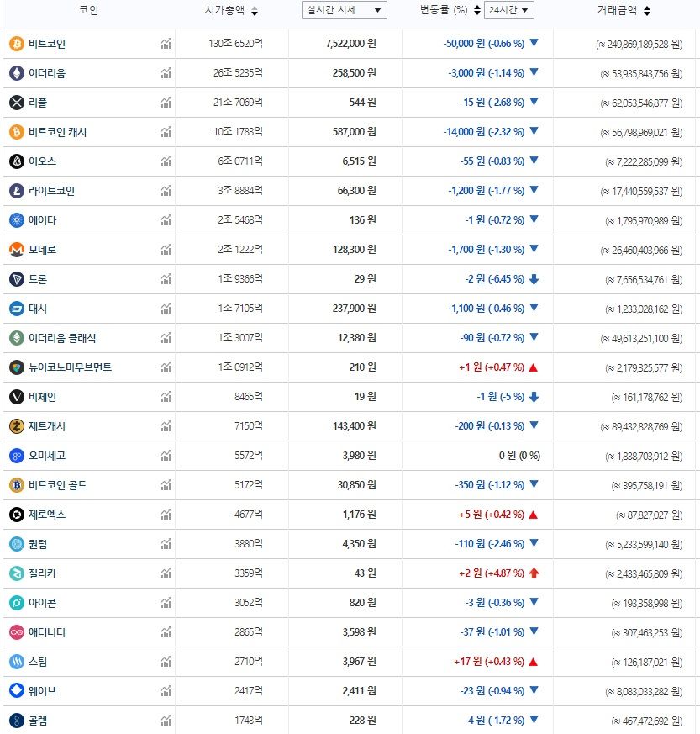The height and width of the screenshot is (734, 700).
Task: Open the 라이트코인 coin name link
Action: click(51, 191)
